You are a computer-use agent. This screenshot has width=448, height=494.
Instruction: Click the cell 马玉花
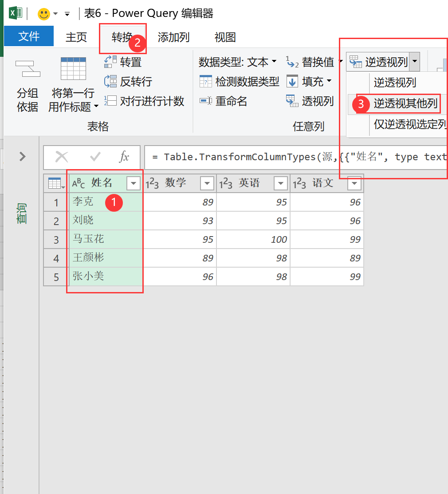click(x=106, y=239)
